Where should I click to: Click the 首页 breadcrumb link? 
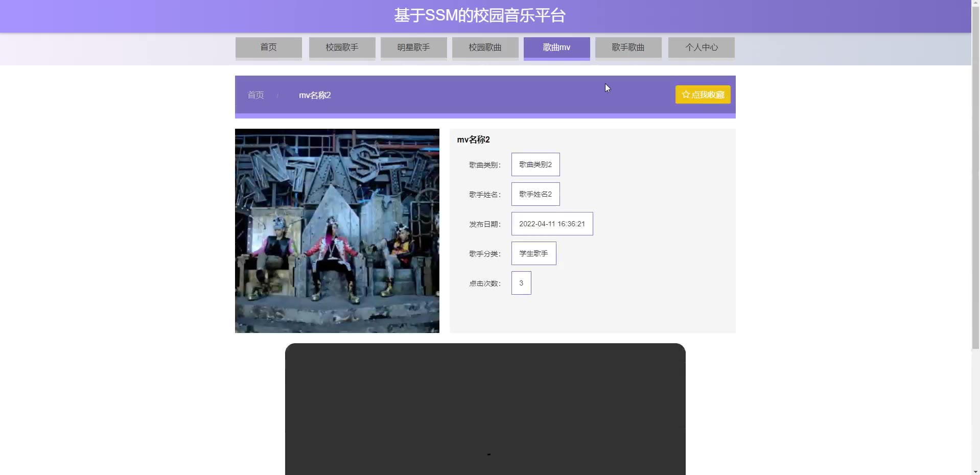coord(255,95)
